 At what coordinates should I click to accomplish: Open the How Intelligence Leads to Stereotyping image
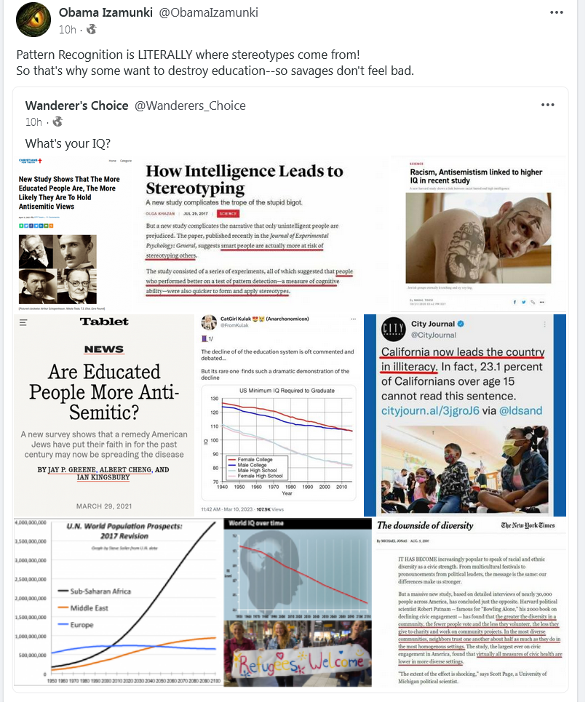tap(261, 235)
